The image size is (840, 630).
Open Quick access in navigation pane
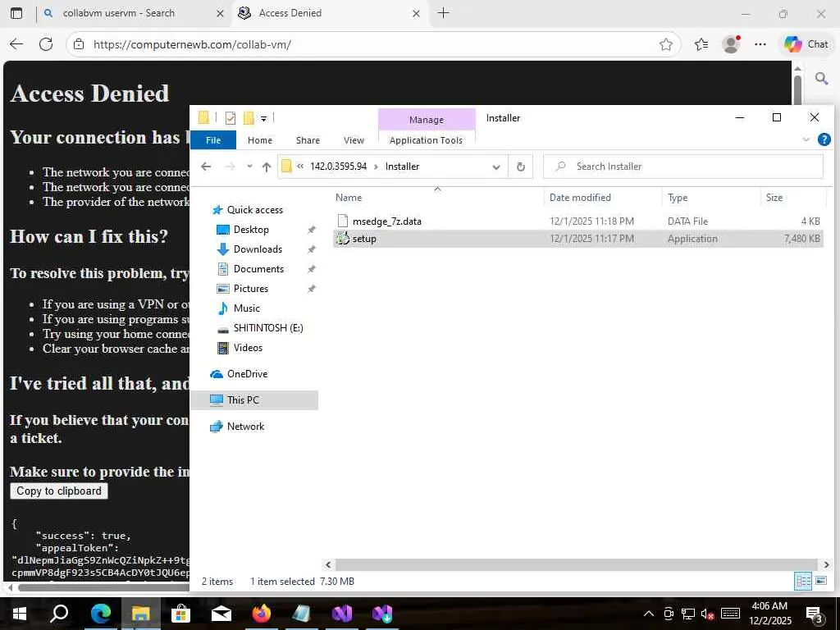click(254, 210)
